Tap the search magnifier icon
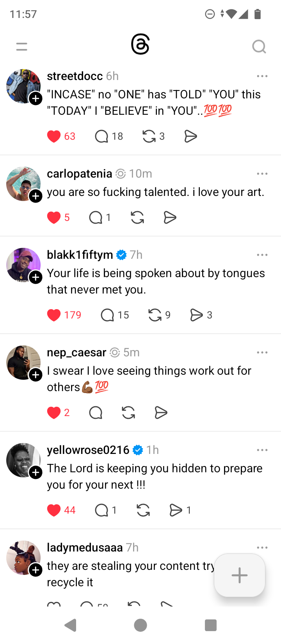281x644 pixels. click(x=259, y=47)
